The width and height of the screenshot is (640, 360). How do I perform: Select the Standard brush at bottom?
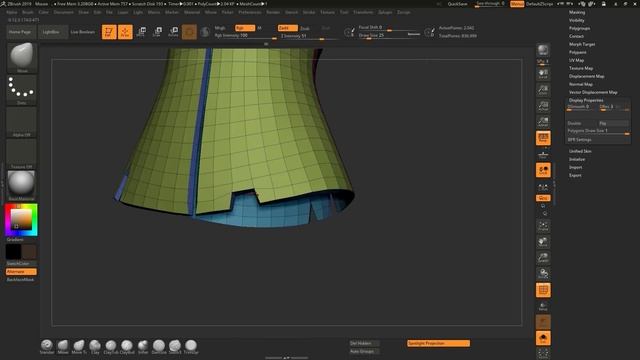[47, 347]
